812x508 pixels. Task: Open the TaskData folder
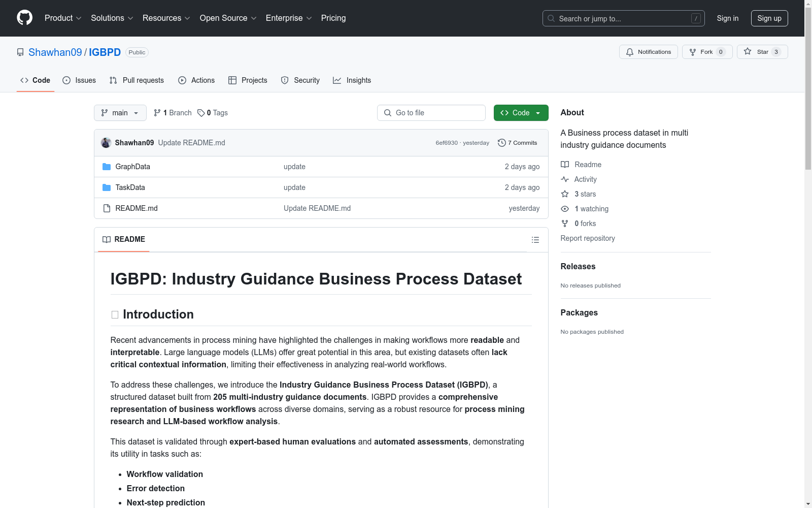[x=130, y=187]
